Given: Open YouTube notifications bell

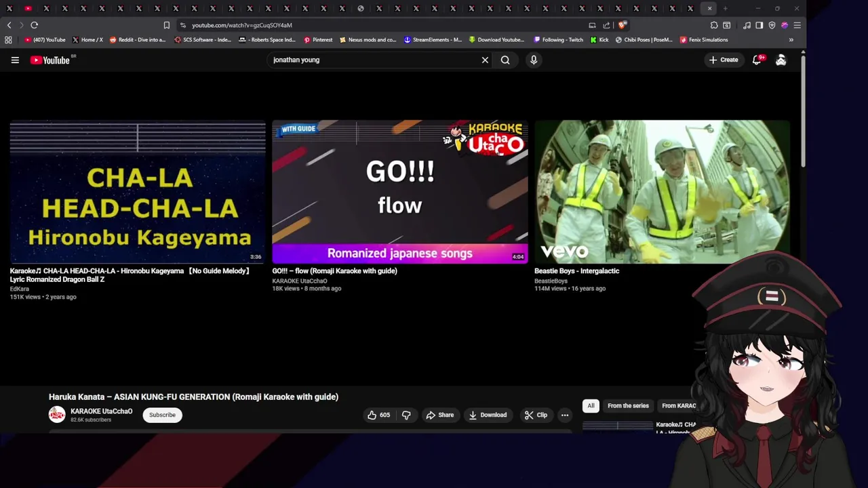Looking at the screenshot, I should point(757,60).
